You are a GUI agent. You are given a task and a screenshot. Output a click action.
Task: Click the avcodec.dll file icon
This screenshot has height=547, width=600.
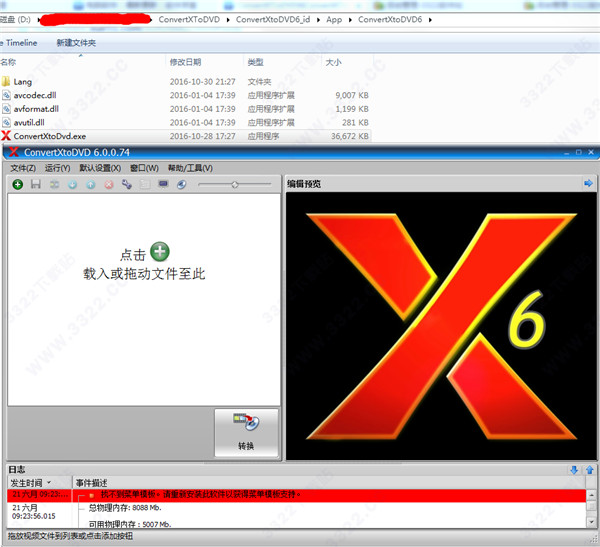point(6,95)
